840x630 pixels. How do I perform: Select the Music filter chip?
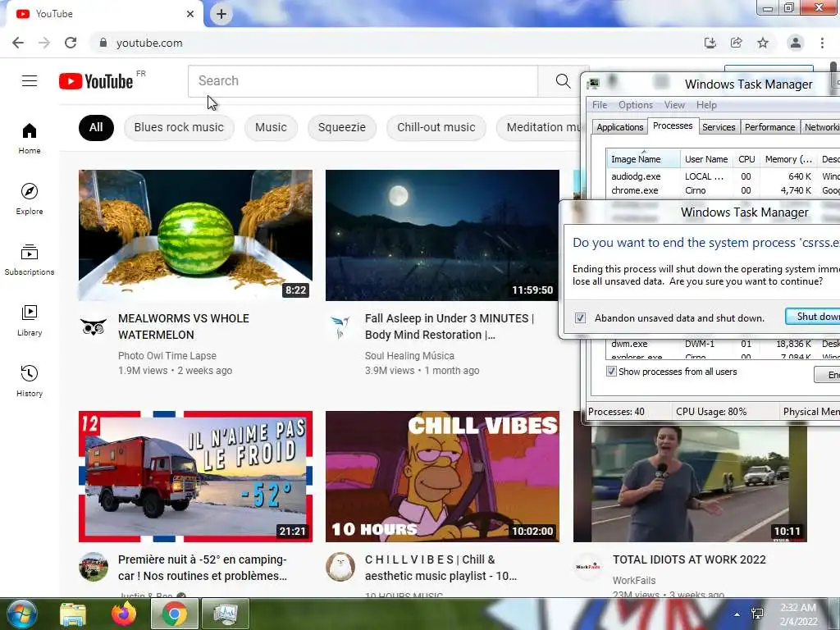[271, 127]
